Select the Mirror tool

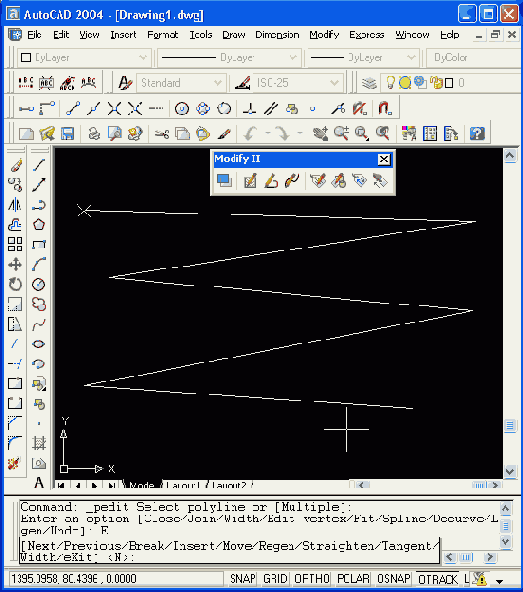coord(15,205)
